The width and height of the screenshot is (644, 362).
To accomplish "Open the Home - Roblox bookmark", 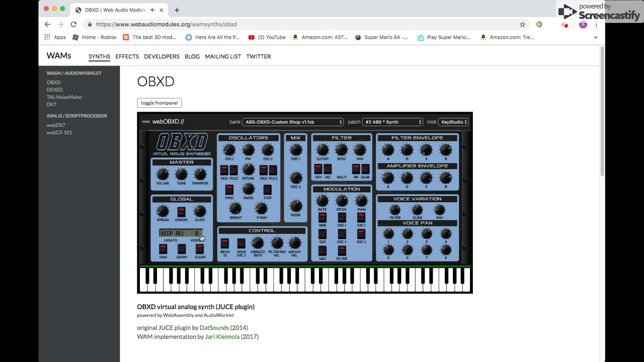I will pos(95,37).
